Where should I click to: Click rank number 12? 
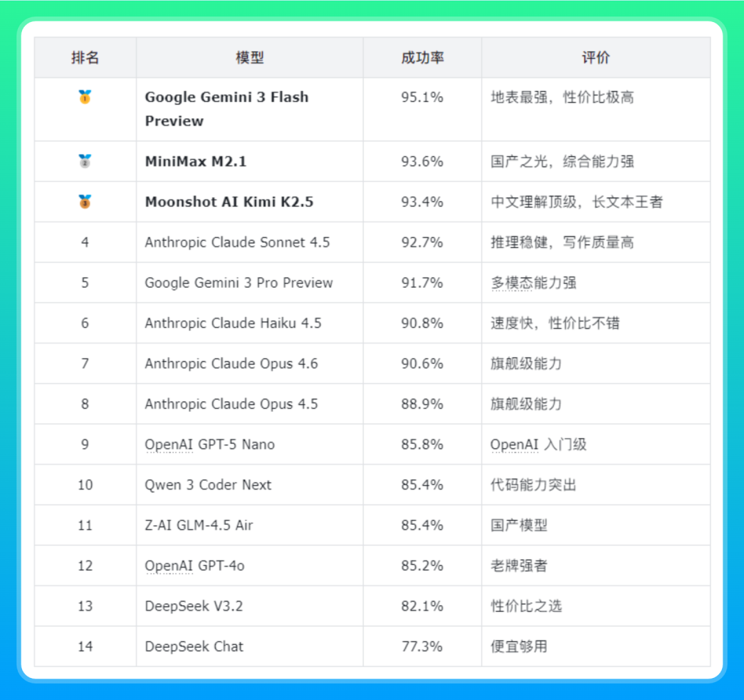click(x=85, y=566)
